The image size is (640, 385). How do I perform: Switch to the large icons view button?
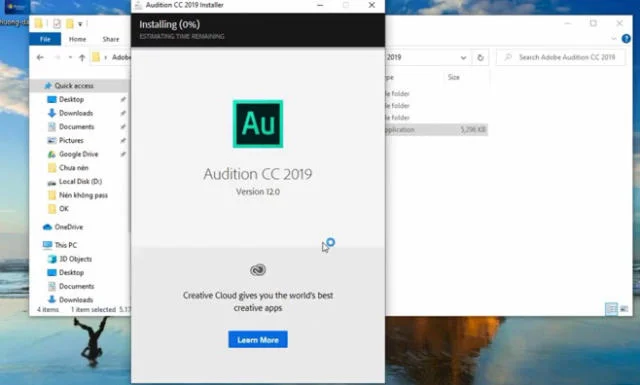click(624, 309)
